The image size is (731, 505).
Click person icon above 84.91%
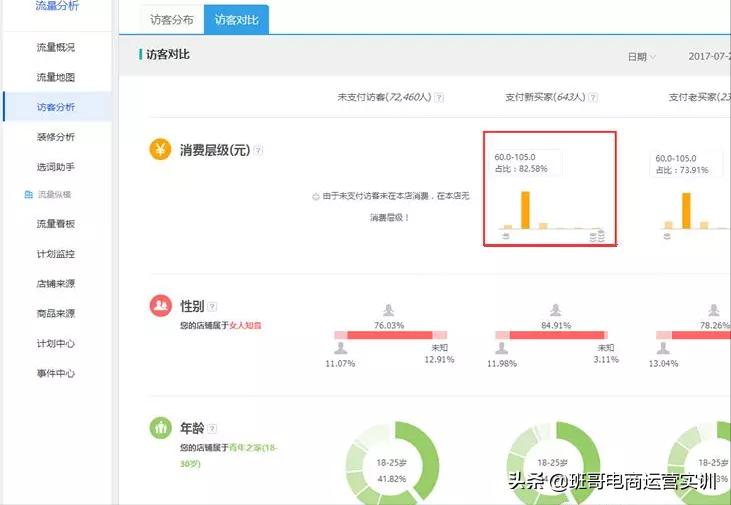pyautogui.click(x=555, y=310)
